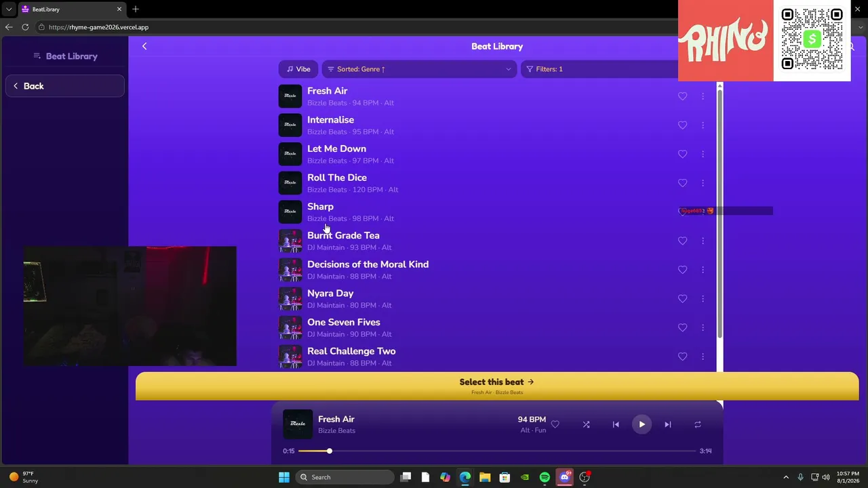This screenshot has width=868, height=488.
Task: Open a new browser tab
Action: click(136, 9)
